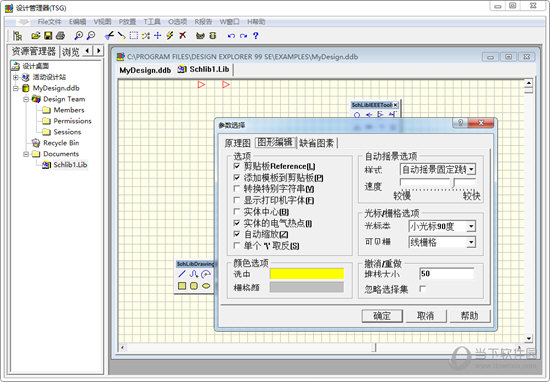The image size is (550, 382).
Task: Uncheck the 剪贴板Reference checkbox
Action: 237,166
